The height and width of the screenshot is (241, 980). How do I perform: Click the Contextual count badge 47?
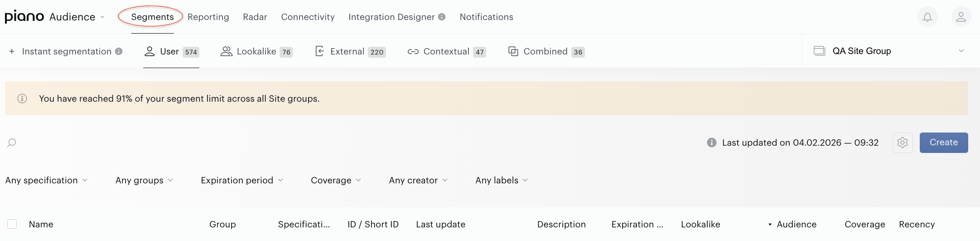click(480, 52)
